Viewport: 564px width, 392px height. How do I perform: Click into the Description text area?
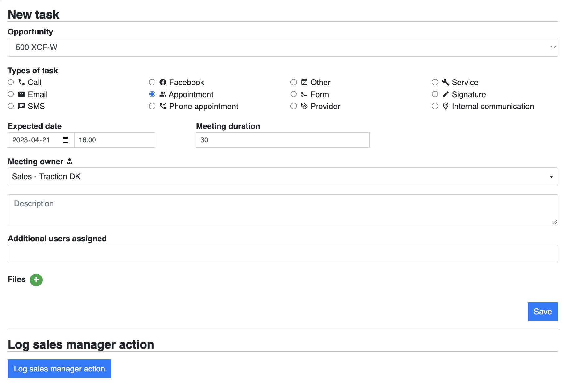283,210
